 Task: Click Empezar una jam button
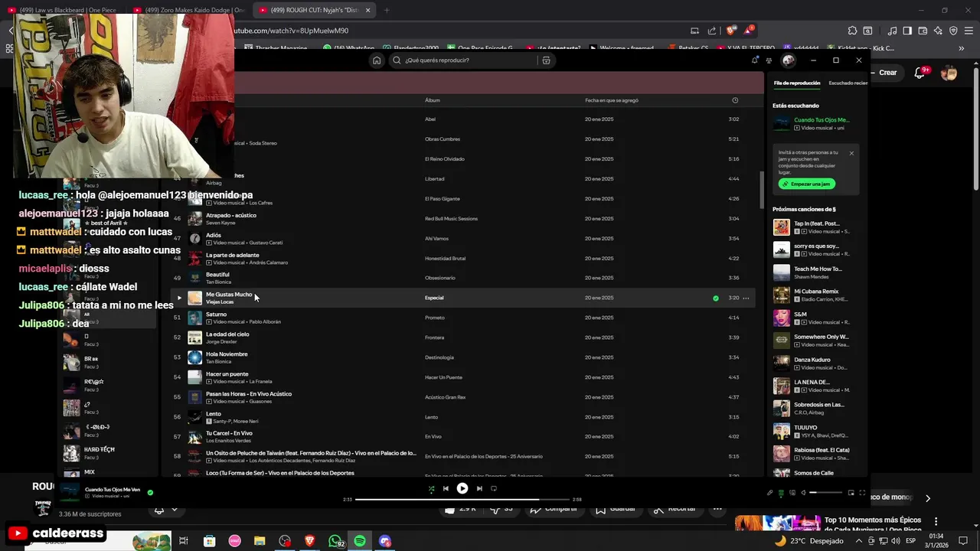click(x=807, y=184)
